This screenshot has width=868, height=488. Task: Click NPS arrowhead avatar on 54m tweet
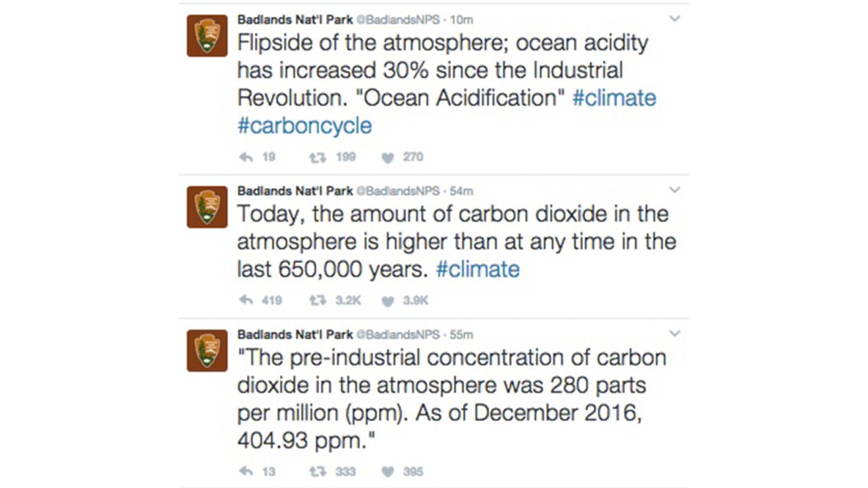point(207,207)
